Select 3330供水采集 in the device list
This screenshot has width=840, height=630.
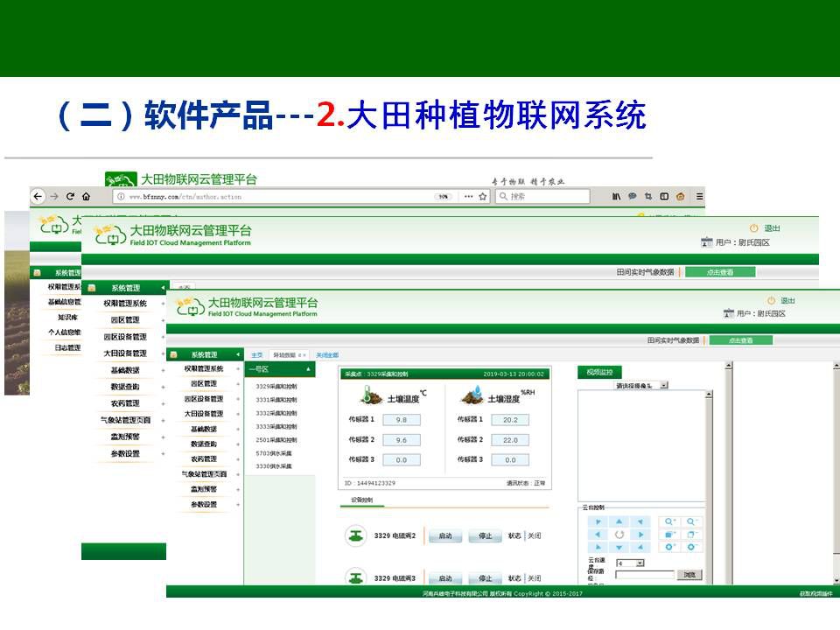[x=274, y=466]
